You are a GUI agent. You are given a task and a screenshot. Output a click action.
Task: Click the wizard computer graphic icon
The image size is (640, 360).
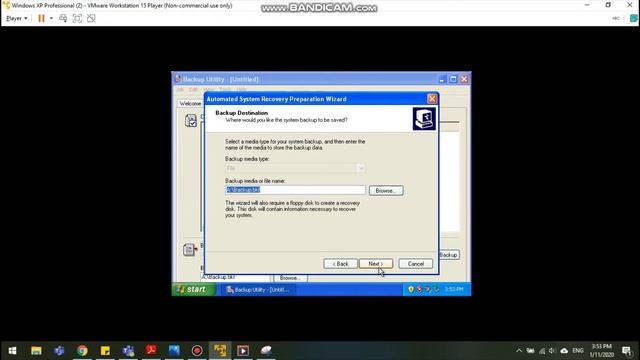click(424, 119)
